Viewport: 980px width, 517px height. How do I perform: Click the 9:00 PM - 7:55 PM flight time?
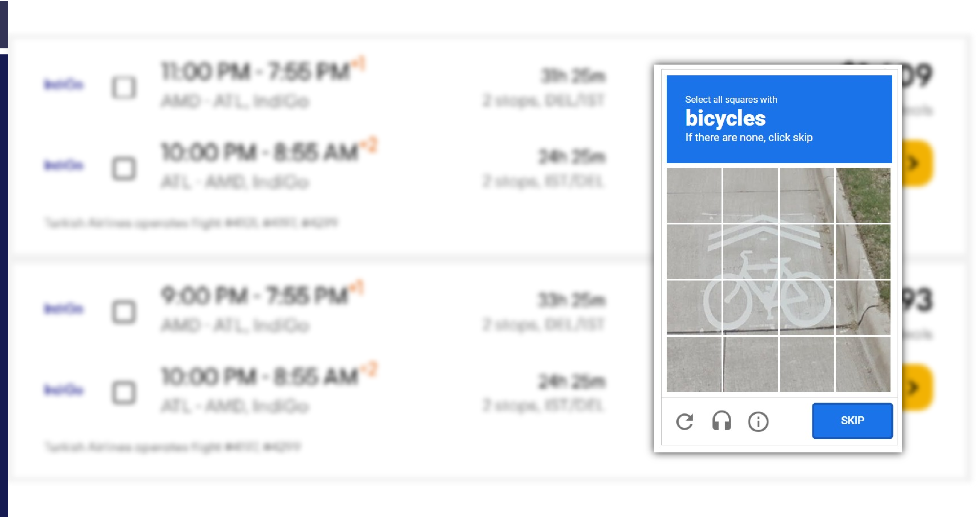pyautogui.click(x=254, y=295)
